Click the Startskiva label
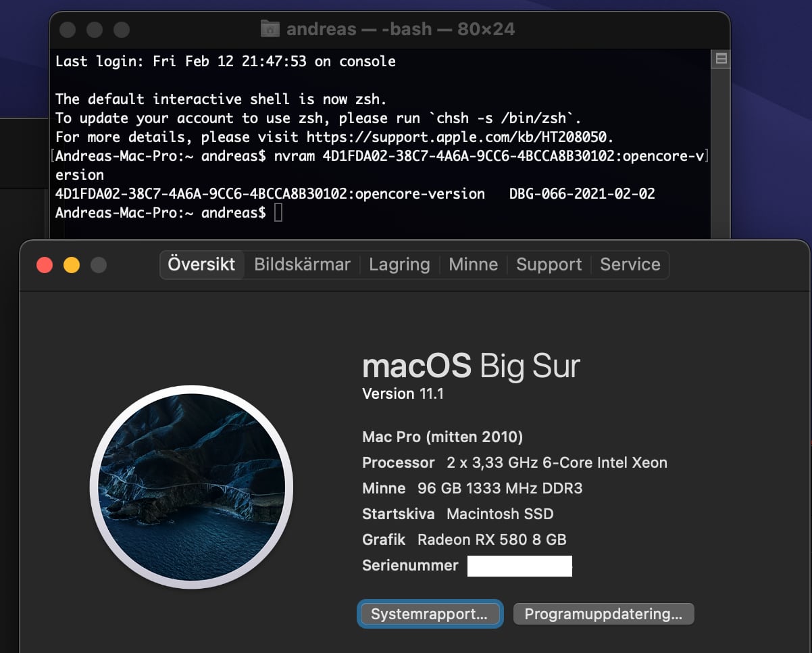 click(x=399, y=514)
